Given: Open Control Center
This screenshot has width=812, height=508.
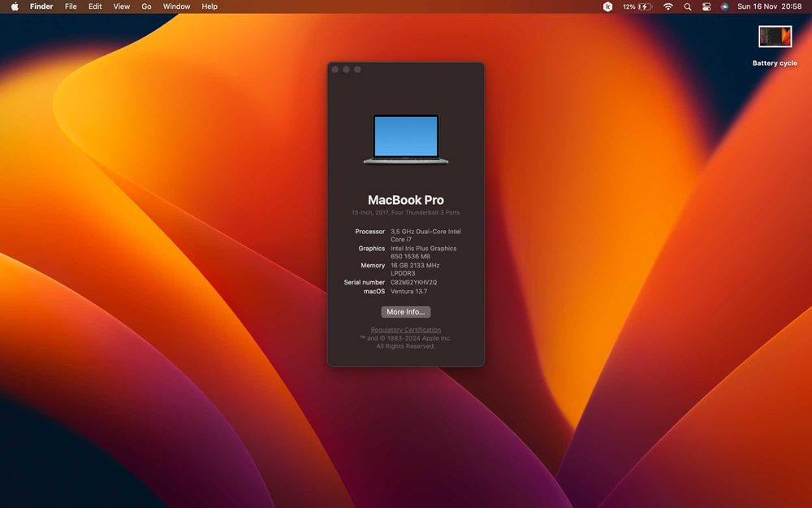Looking at the screenshot, I should click(x=706, y=7).
